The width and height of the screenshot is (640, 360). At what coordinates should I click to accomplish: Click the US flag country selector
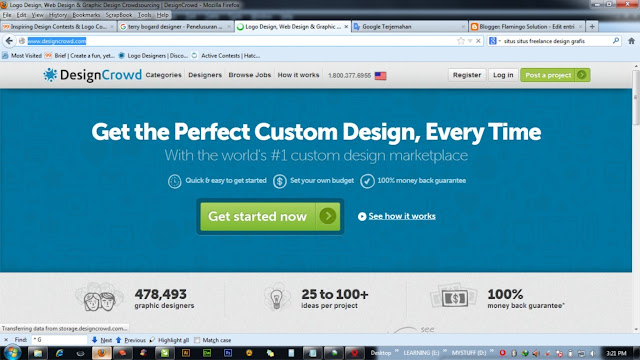click(380, 76)
